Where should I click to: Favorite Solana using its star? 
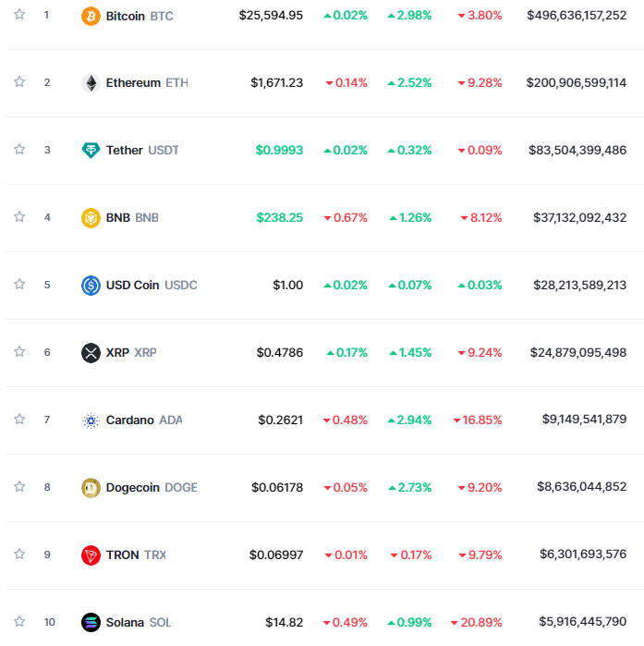(x=19, y=621)
